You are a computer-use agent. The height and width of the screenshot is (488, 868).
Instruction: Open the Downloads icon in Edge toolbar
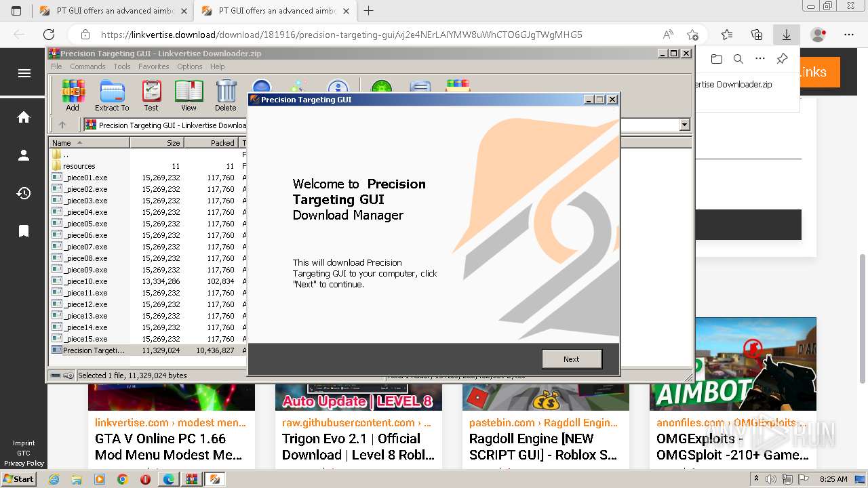(x=787, y=35)
